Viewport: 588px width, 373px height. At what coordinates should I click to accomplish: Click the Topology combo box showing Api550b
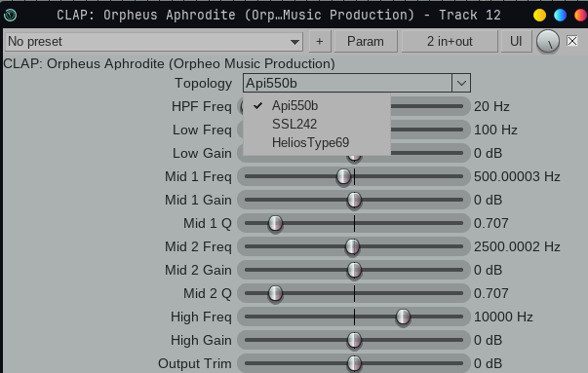357,83
